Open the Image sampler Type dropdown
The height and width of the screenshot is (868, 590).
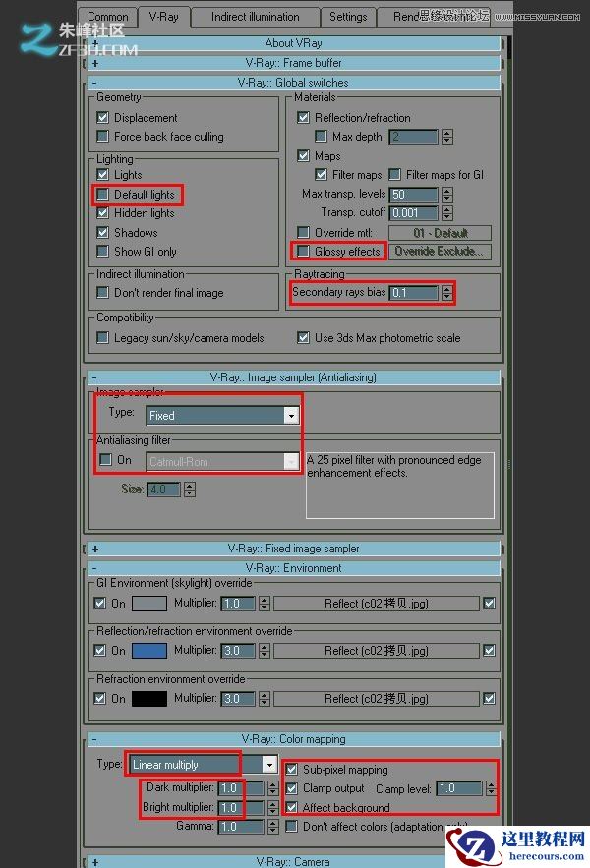(222, 415)
